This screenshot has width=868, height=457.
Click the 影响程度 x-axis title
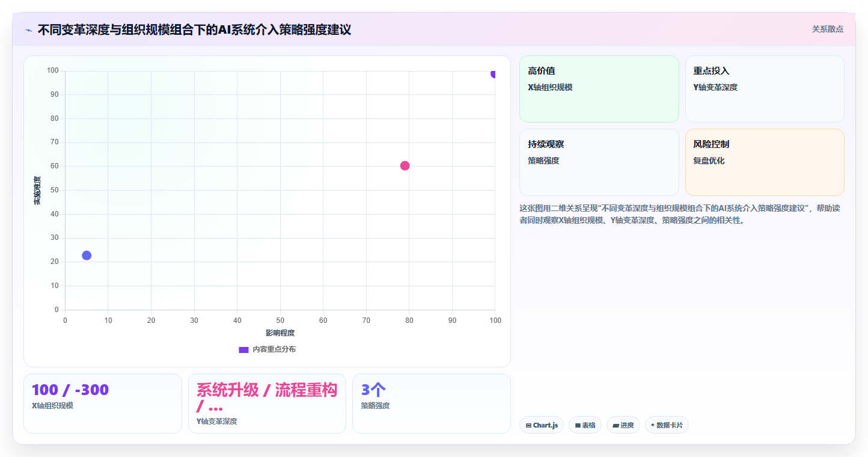pyautogui.click(x=280, y=333)
